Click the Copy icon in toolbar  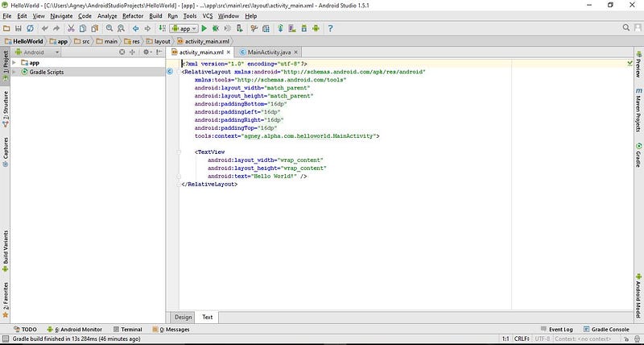[x=83, y=28]
